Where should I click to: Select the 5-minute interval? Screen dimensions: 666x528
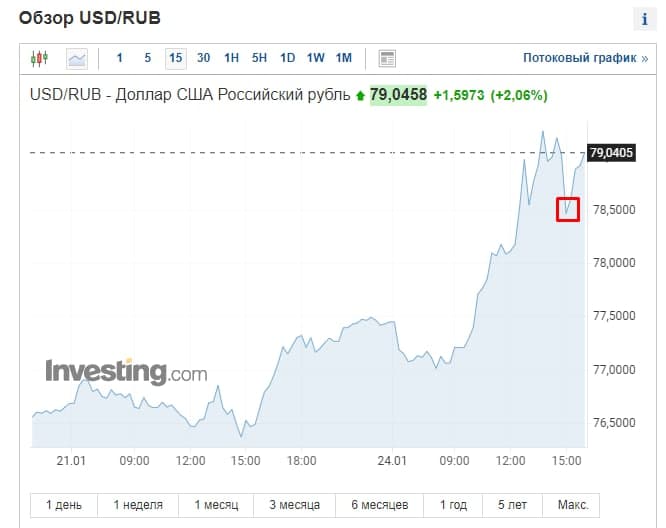147,58
